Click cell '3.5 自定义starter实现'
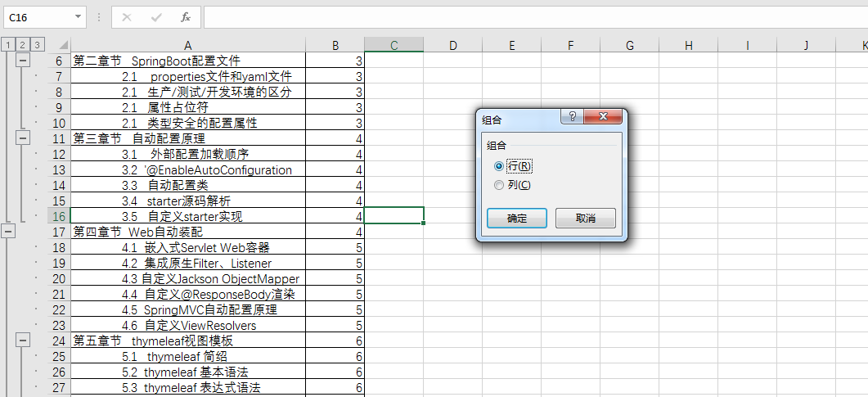The image size is (868, 397). (188, 215)
